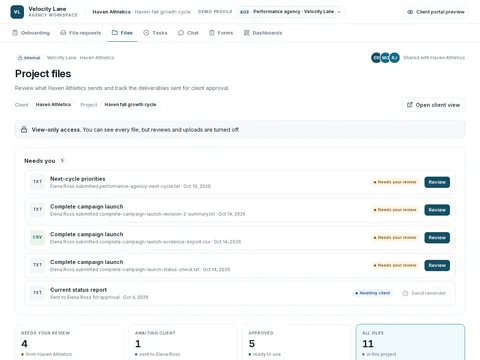Viewport: 480px width, 360px height.
Task: Click the Onboarding clipboard icon
Action: 15,33
